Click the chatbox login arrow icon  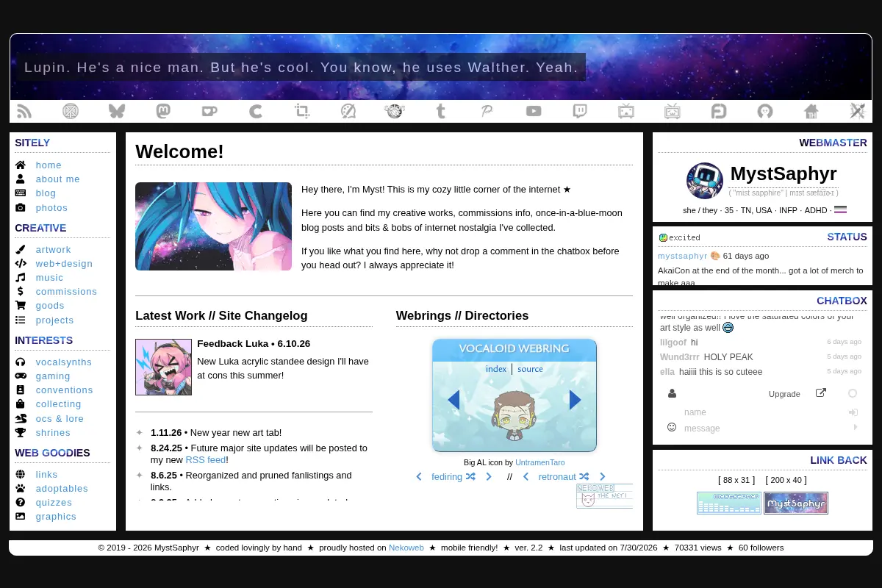tap(853, 412)
